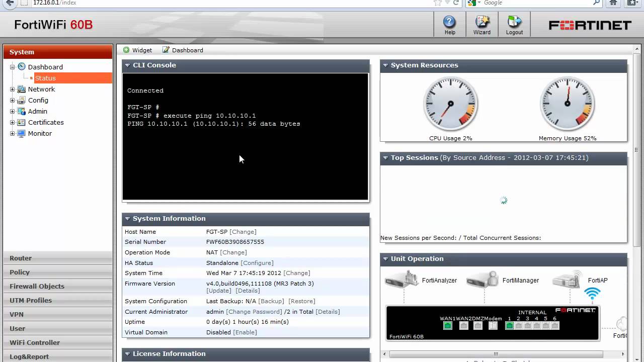This screenshot has height=362, width=644.
Task: Select the DMZ port icon
Action: pos(478,325)
